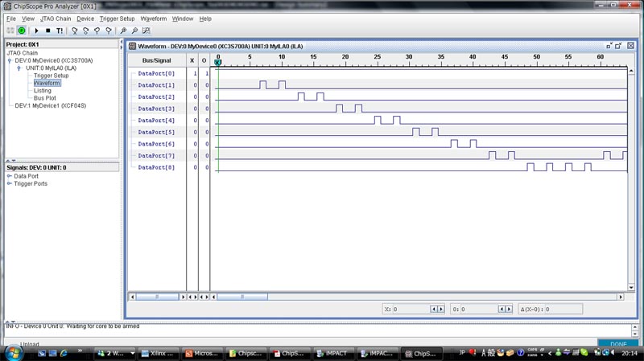This screenshot has height=361, width=644.
Task: Open the Help menu
Action: point(205,18)
